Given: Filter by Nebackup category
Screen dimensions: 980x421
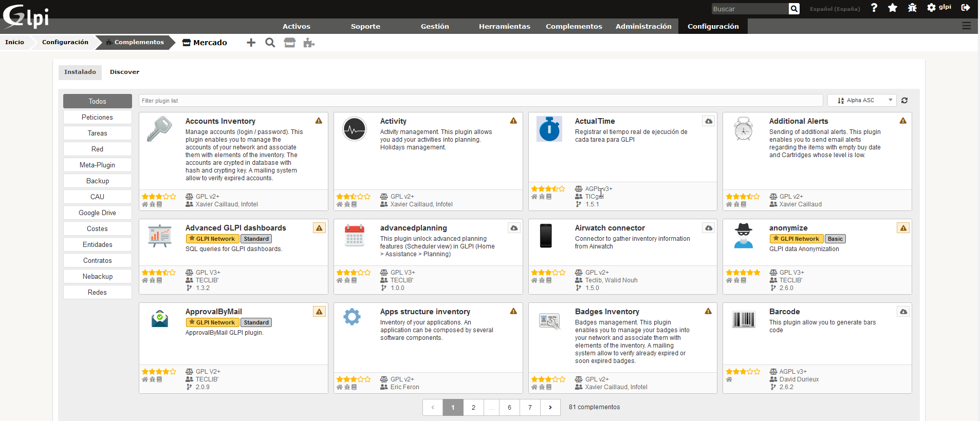Looking at the screenshot, I should coord(98,276).
